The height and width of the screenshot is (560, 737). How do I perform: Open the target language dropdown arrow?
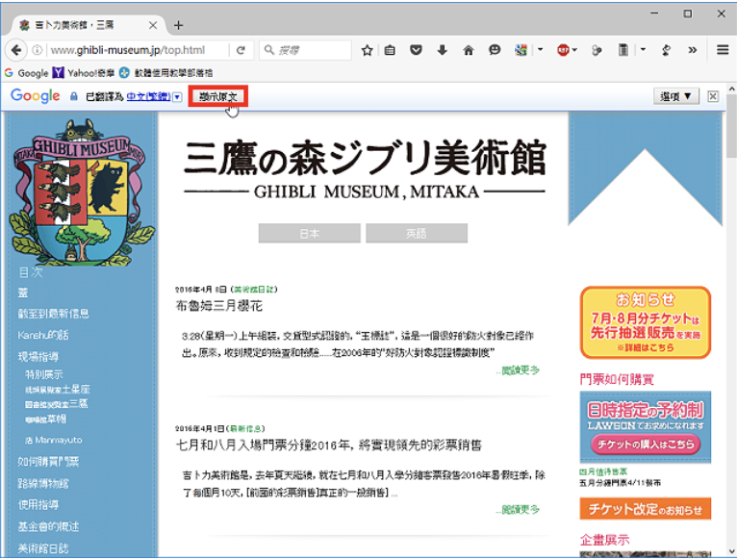(177, 97)
